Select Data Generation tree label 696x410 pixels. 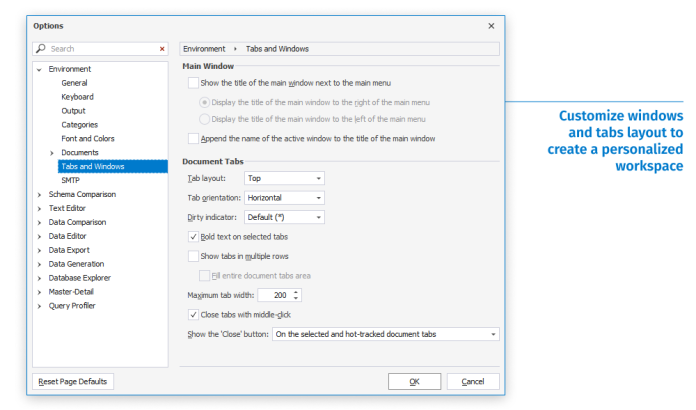(76, 264)
